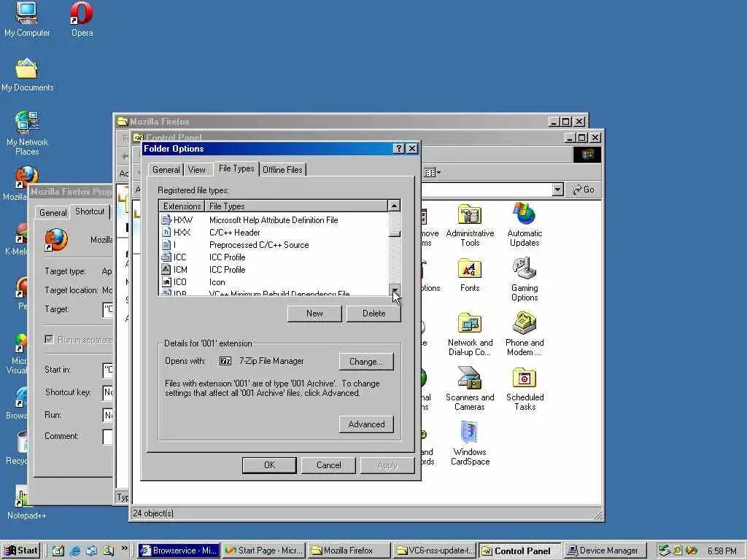Click the file types list scroll-down arrow
The image size is (747, 560).
(394, 289)
